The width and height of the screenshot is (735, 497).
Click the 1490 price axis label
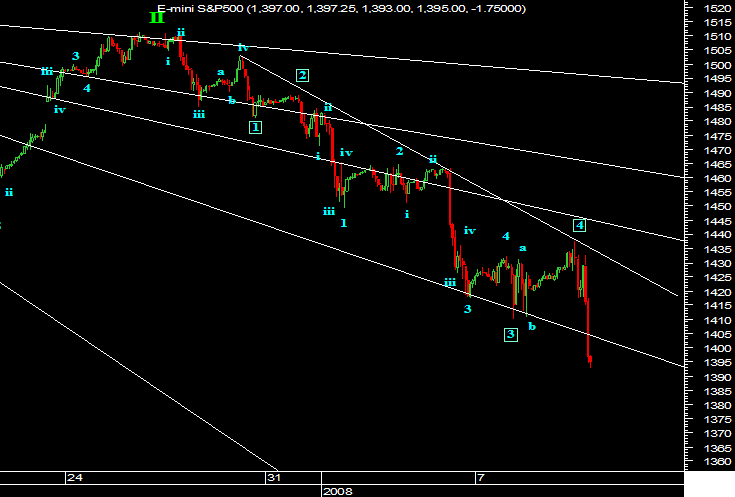pyautogui.click(x=717, y=93)
